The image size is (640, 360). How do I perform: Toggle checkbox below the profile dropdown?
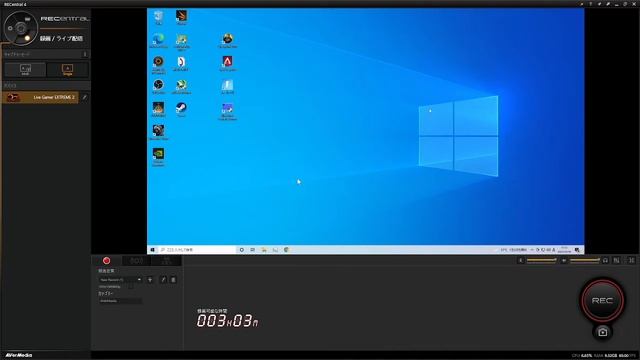(x=131, y=287)
